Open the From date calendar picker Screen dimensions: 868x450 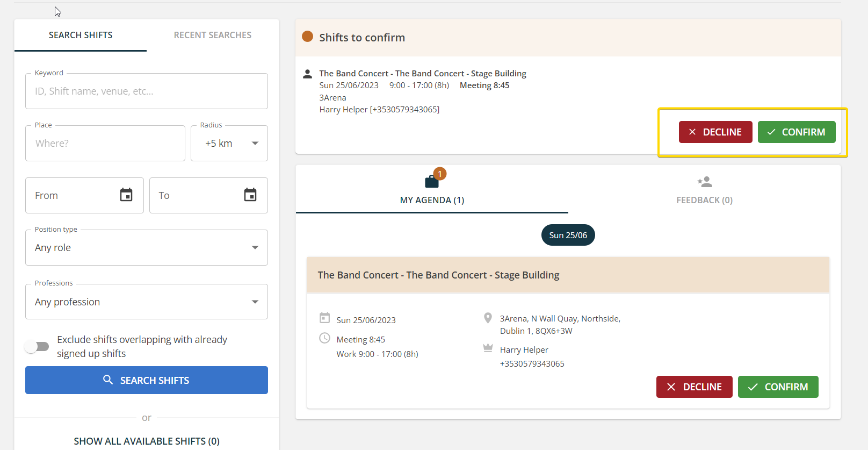pyautogui.click(x=126, y=195)
